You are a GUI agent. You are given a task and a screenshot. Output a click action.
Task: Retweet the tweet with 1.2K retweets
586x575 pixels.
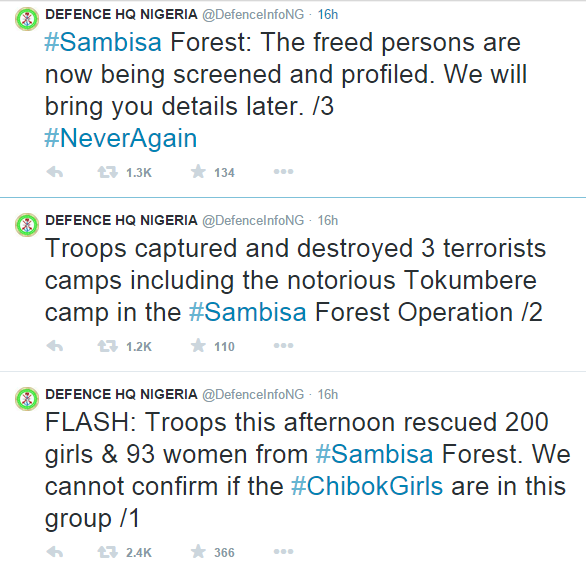108,346
